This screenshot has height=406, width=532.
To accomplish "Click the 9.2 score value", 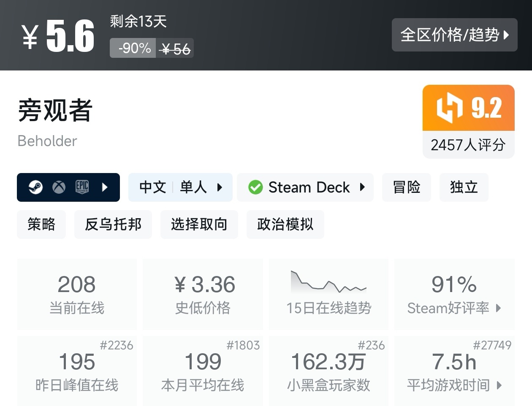I will point(486,108).
